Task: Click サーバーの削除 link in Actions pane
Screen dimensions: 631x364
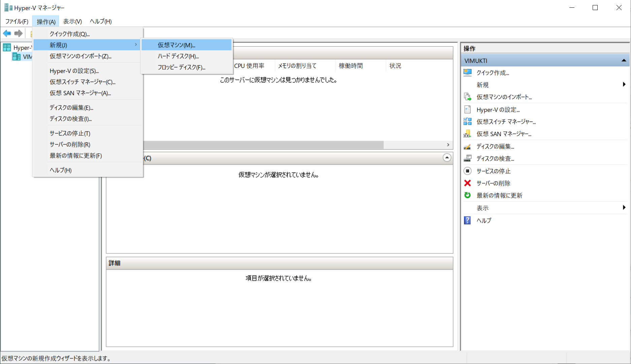Action: point(494,183)
